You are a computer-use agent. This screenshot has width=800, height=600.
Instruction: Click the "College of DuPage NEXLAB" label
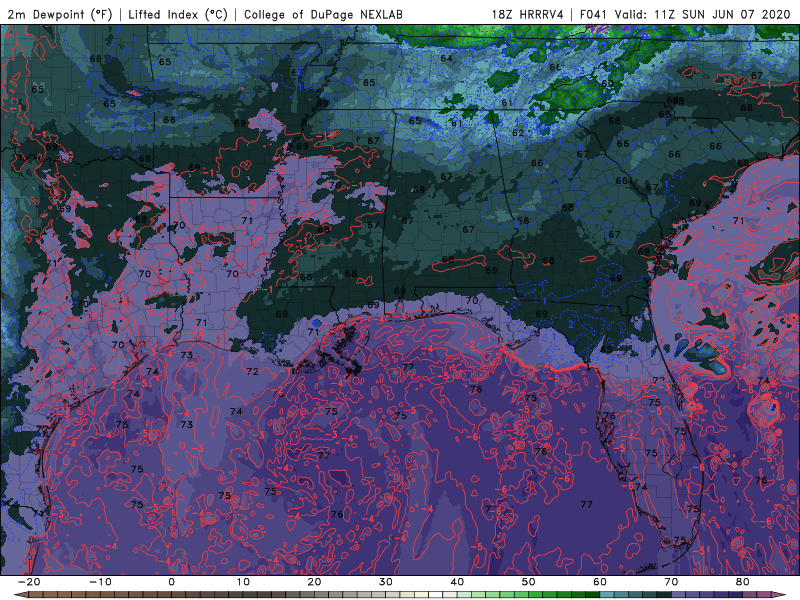click(323, 14)
